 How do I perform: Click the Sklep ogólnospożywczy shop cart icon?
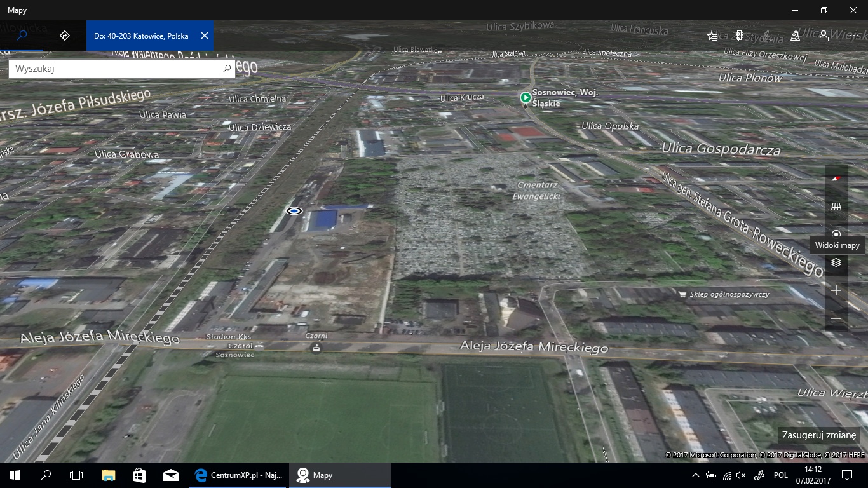[683, 294]
